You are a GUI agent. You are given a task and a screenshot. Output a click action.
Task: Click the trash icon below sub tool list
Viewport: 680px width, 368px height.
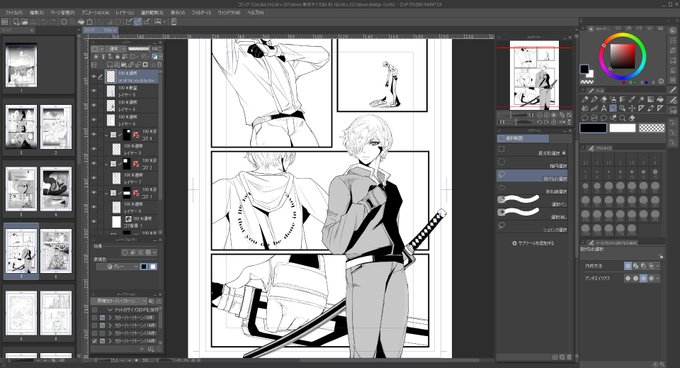pyautogui.click(x=569, y=357)
